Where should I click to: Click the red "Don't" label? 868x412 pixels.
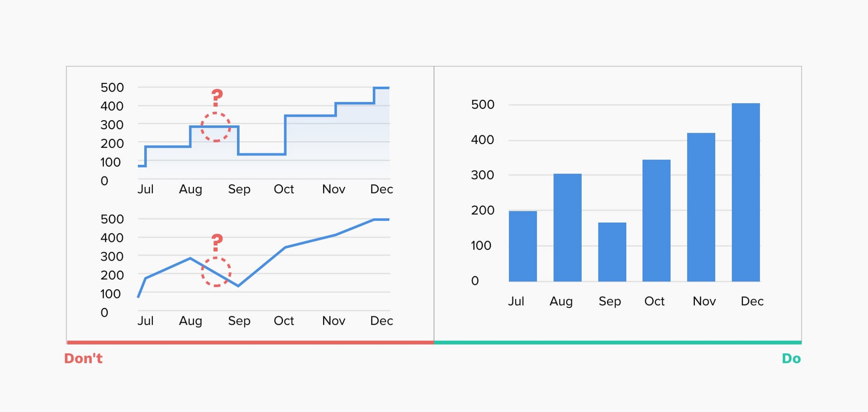83,359
